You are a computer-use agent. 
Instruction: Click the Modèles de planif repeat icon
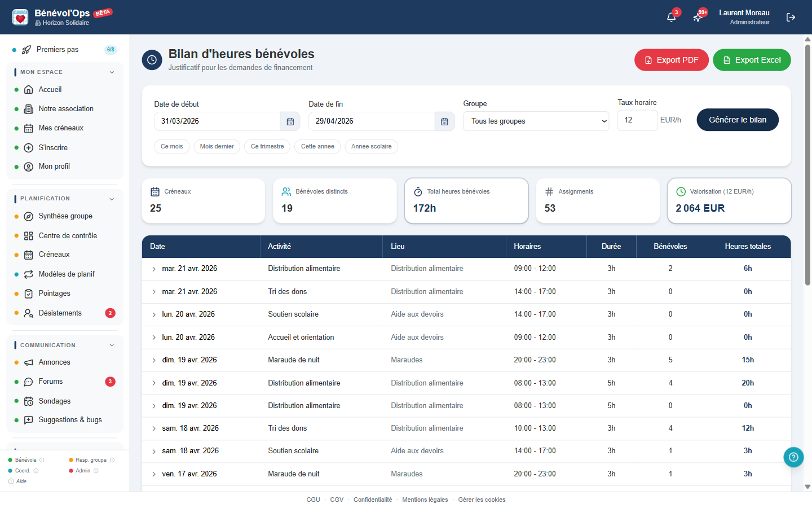click(x=29, y=274)
